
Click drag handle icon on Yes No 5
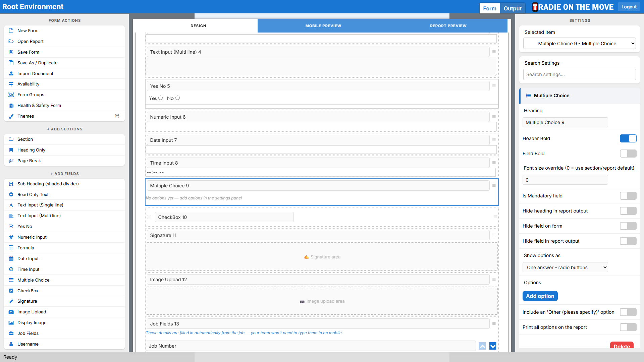(494, 86)
